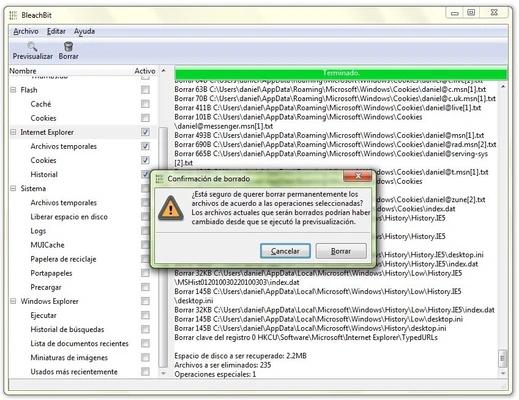Open the Editar menu
Image resolution: width=519 pixels, height=400 pixels.
56,31
